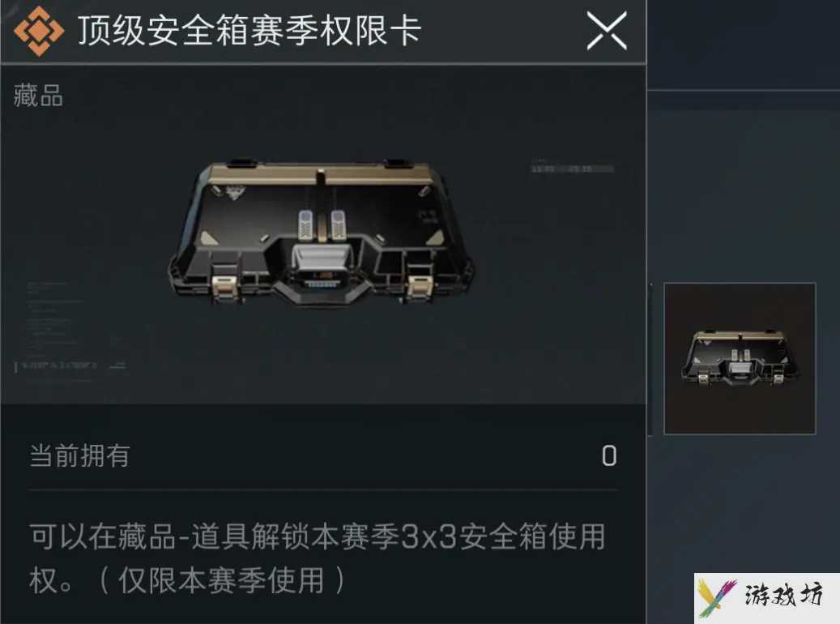Click the description starting 可以在藏品-道具解锁
The width and height of the screenshot is (840, 624).
(318, 558)
